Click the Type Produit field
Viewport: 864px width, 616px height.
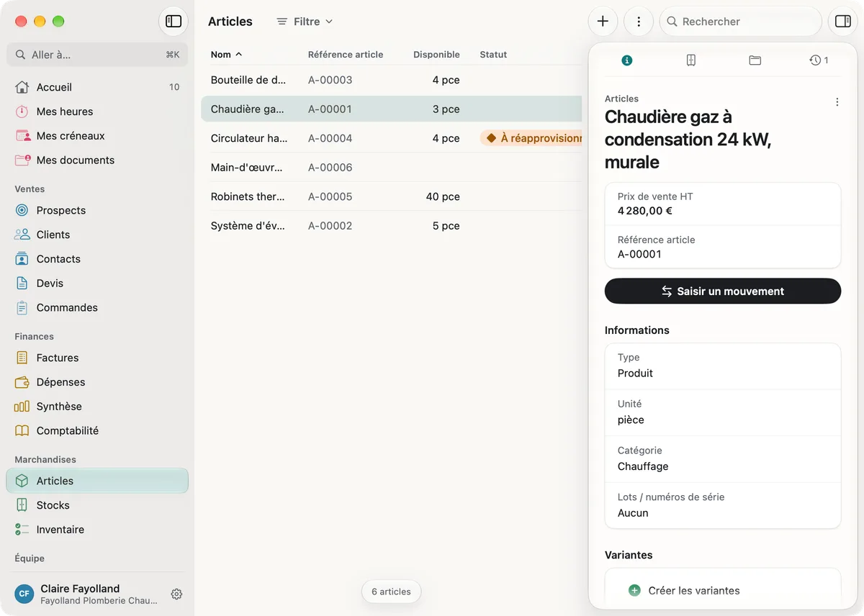(723, 366)
